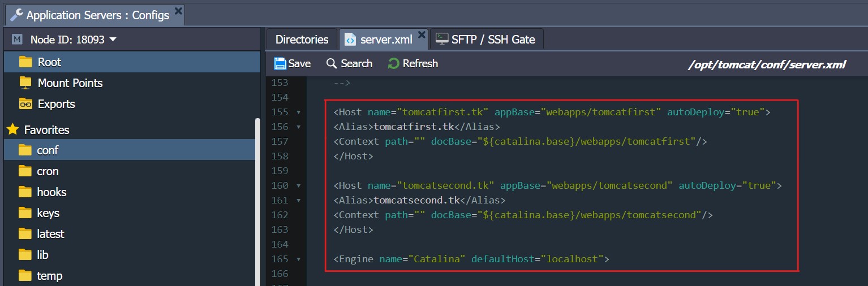Collapse the fold arrow at line 156
The height and width of the screenshot is (286, 868).
298,127
